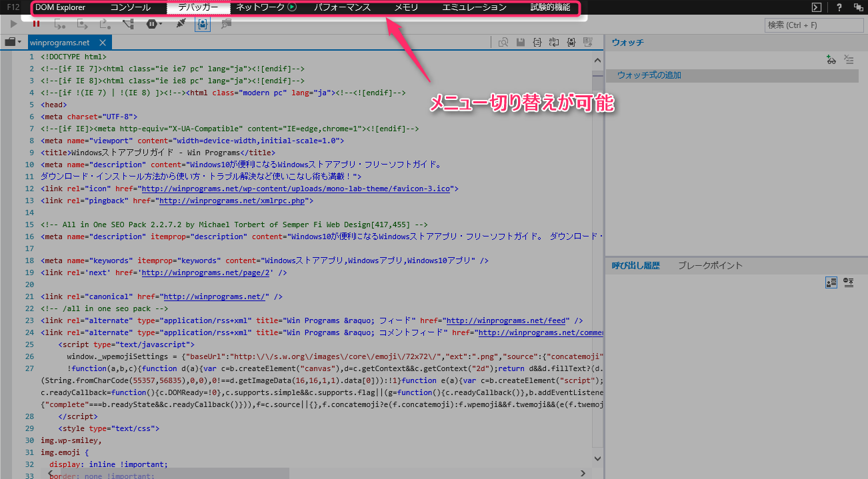Viewport: 868px width, 479px height.
Task: Click the unpin/undock window icon
Action: click(x=857, y=7)
